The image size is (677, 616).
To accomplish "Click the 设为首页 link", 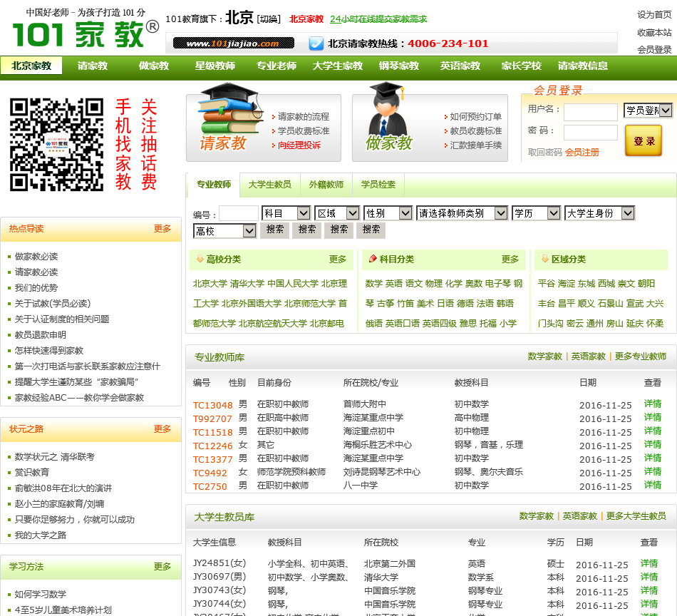I will [x=654, y=15].
